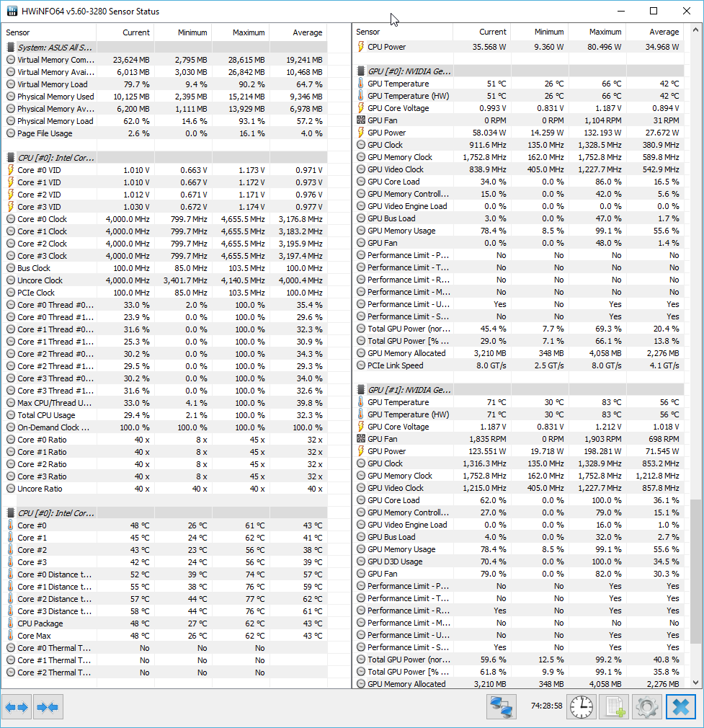Click the HWiNFO64 title bar app icon

(12, 12)
